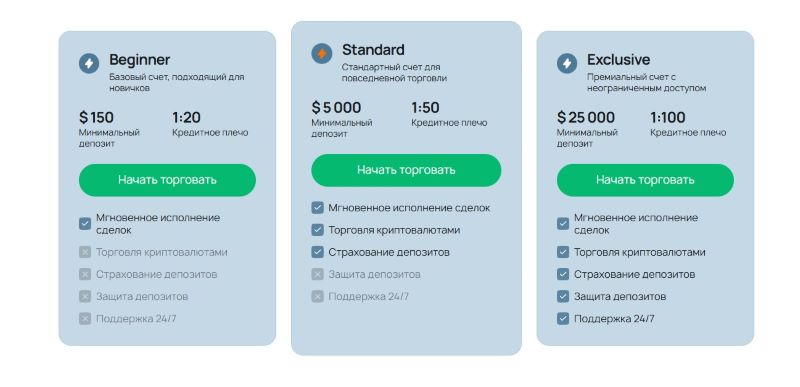The width and height of the screenshot is (800, 387).
Task: Click the 1:100 leverage value
Action: click(x=668, y=118)
